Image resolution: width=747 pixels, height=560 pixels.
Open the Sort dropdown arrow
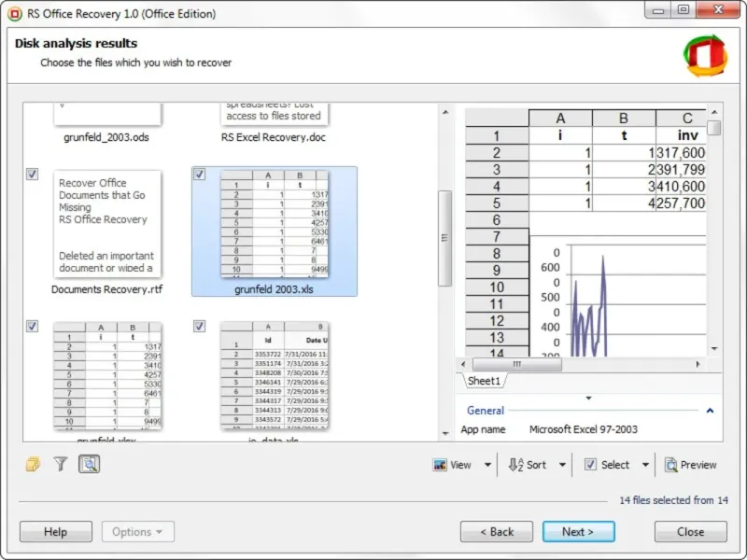[562, 465]
